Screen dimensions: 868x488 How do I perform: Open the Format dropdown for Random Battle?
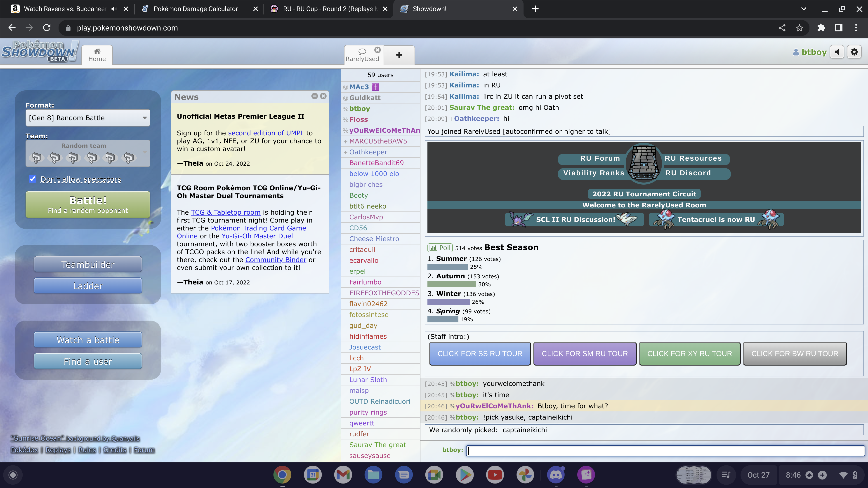[88, 118]
